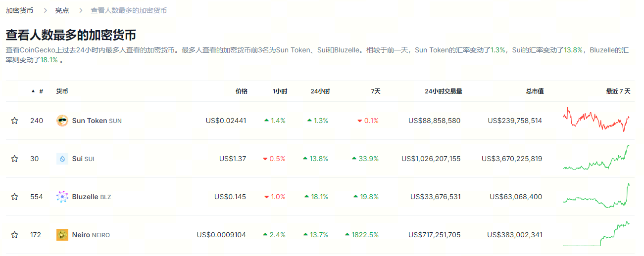Click the Sun Token coin logo
Viewport: 644px width, 256px height.
pos(62,121)
